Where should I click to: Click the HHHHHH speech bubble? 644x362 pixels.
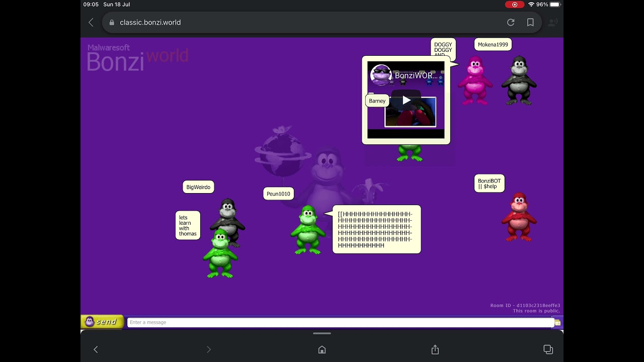(x=376, y=229)
